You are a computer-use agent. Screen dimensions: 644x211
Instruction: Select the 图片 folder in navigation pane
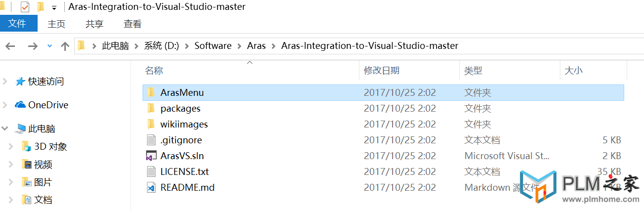(43, 182)
